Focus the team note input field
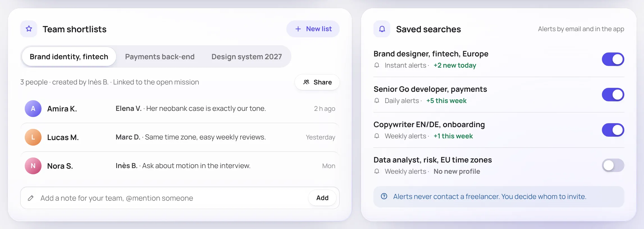 180,198
